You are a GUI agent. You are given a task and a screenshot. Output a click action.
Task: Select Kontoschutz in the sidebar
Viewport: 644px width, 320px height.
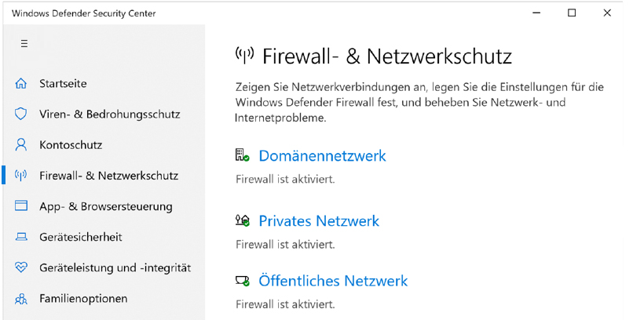click(x=71, y=145)
